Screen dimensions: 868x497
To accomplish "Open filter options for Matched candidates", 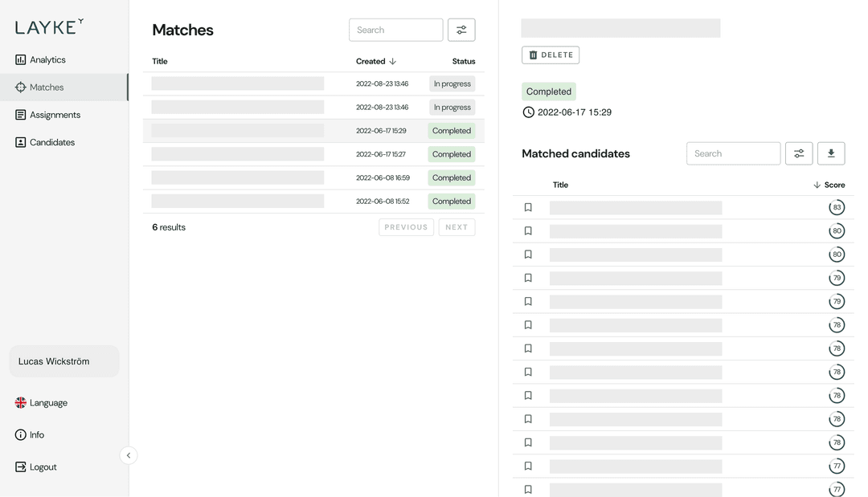I will [x=799, y=153].
